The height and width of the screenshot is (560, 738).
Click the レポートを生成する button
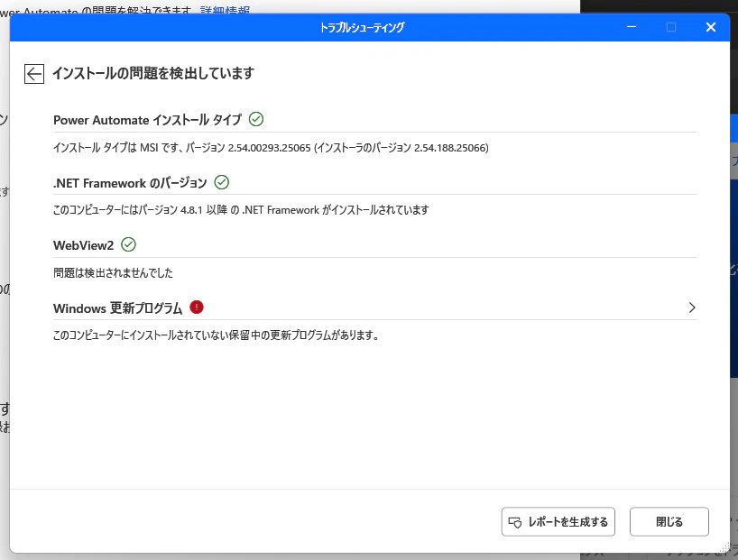click(x=558, y=521)
